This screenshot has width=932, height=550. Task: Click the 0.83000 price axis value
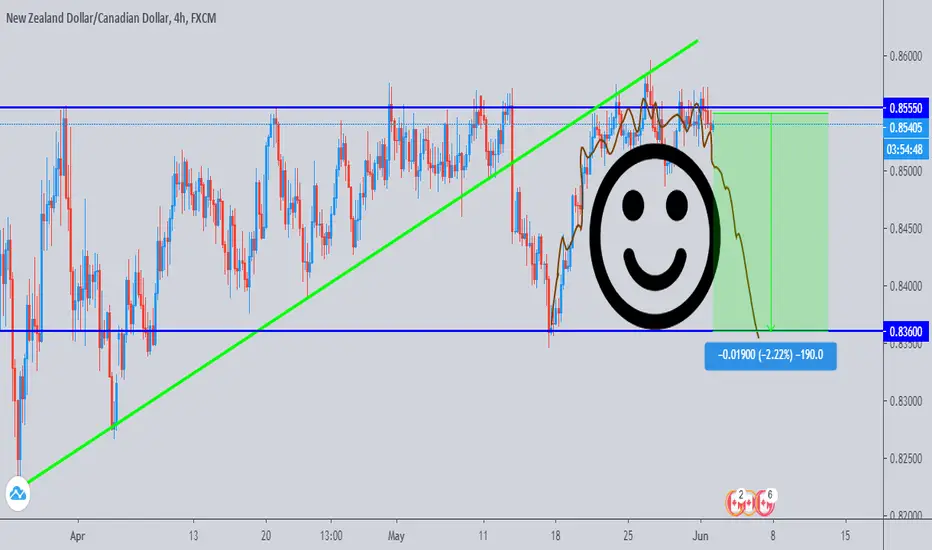coord(906,401)
